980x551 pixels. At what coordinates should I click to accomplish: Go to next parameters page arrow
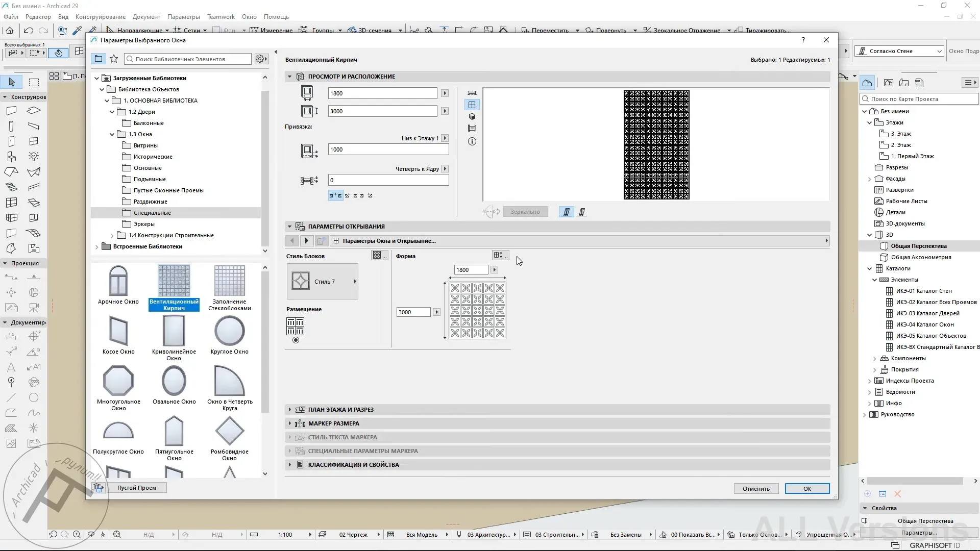(x=306, y=241)
